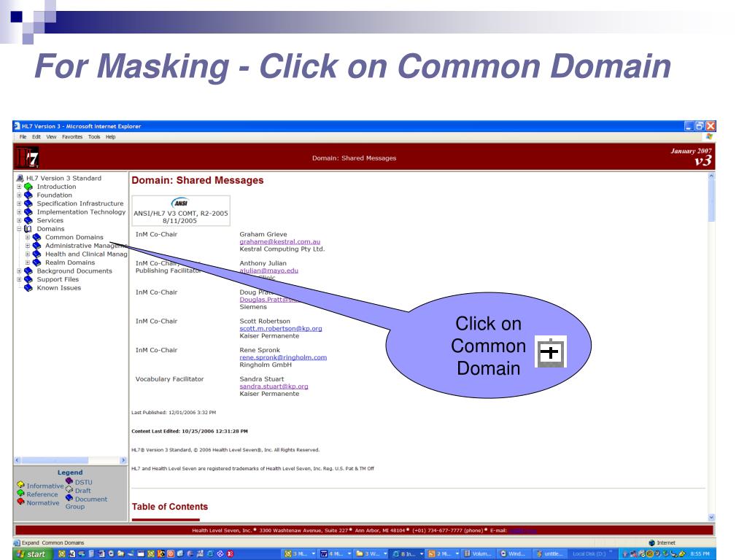Click the 'Vocabulary Facilitator' label
This screenshot has height=560, width=747.
[169, 379]
